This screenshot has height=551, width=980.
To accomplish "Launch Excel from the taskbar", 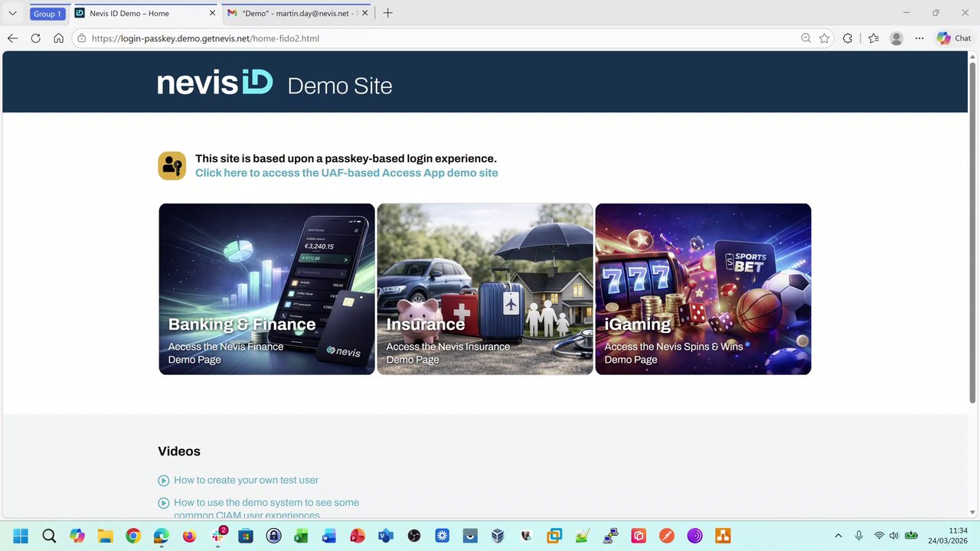I will point(301,536).
